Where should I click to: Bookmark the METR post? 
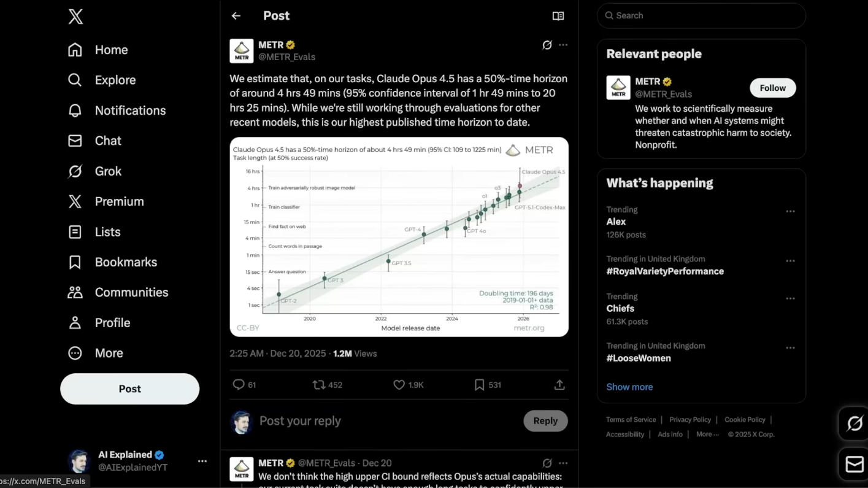tap(479, 385)
